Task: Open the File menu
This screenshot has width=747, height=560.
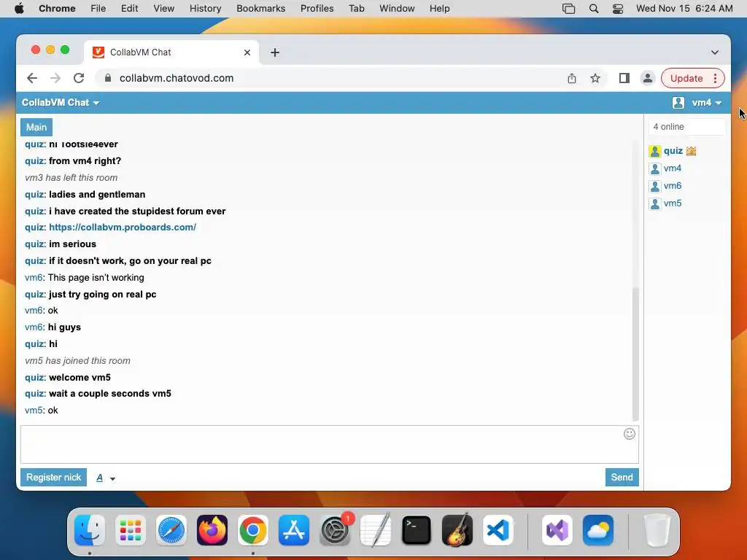Action: pyautogui.click(x=98, y=9)
